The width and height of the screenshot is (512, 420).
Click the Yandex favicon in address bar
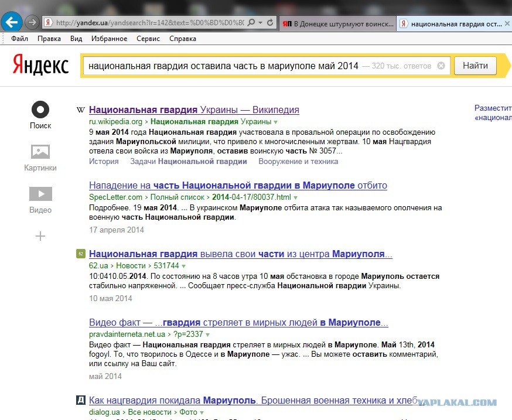[x=48, y=22]
